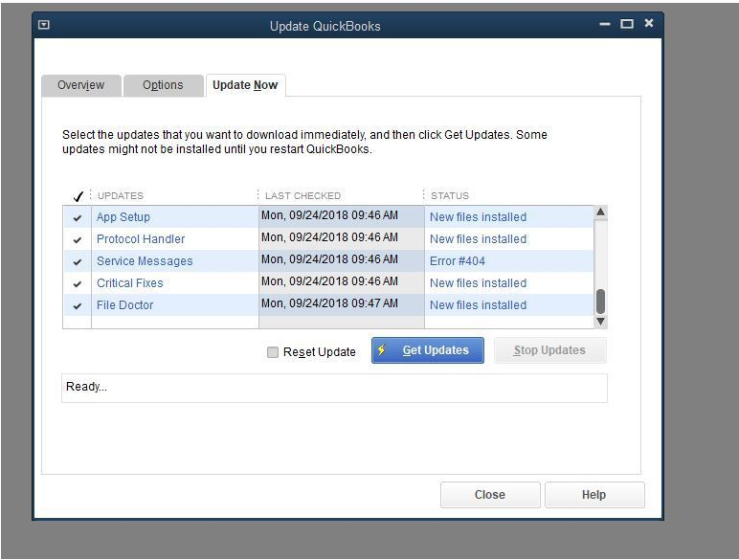
Task: Open Help for updates
Action: point(594,495)
